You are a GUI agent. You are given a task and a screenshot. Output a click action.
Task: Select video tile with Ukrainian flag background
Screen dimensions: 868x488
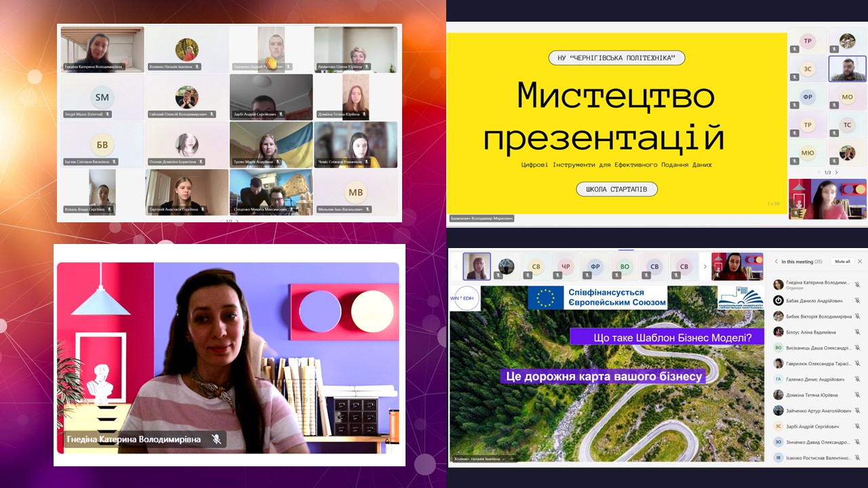[x=271, y=144]
